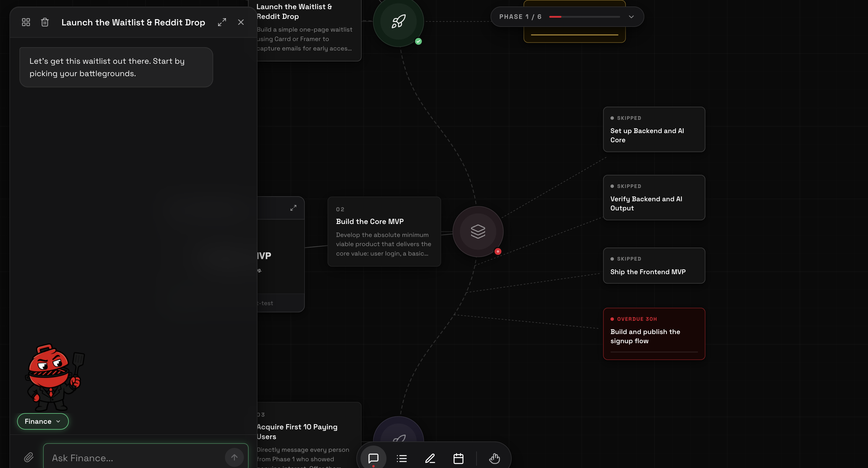Delete chat using the trash icon
Viewport: 868px width, 468px height.
click(45, 22)
